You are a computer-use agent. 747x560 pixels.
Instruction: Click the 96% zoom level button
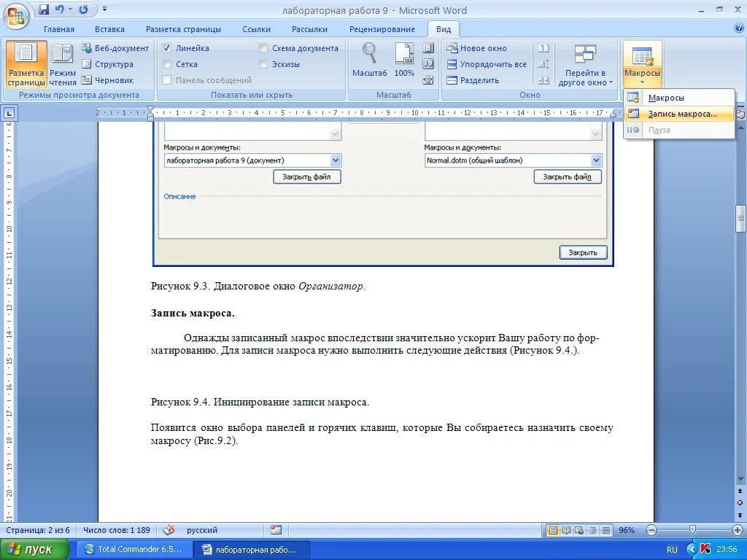[x=627, y=530]
